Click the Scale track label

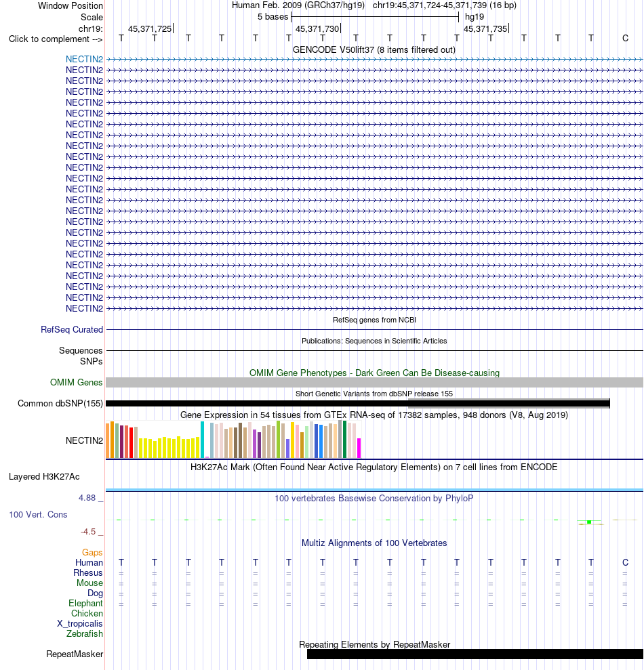click(x=92, y=17)
